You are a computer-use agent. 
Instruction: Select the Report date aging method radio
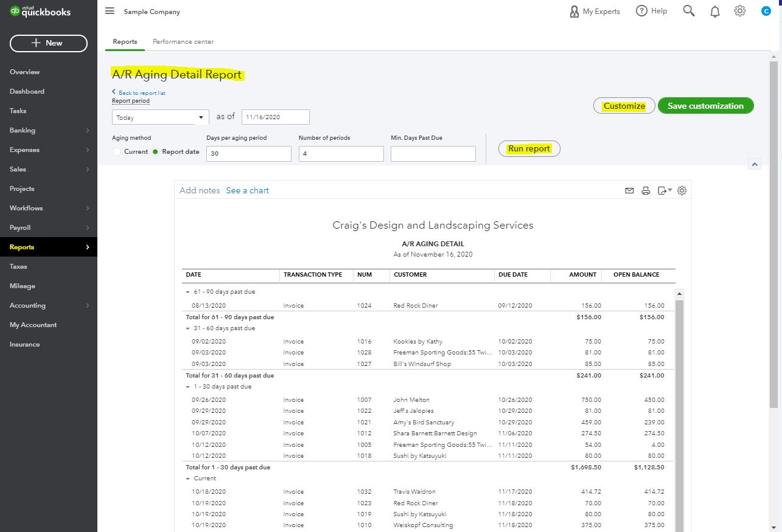point(156,151)
